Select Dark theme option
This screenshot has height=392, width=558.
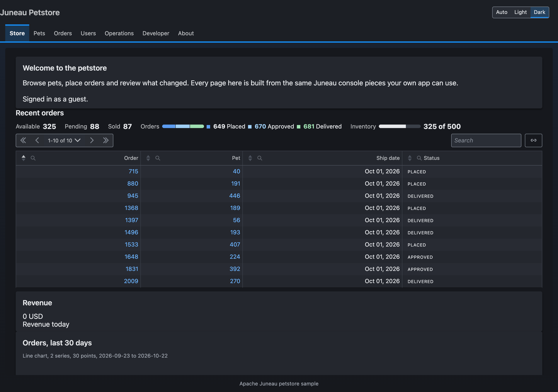tap(539, 12)
